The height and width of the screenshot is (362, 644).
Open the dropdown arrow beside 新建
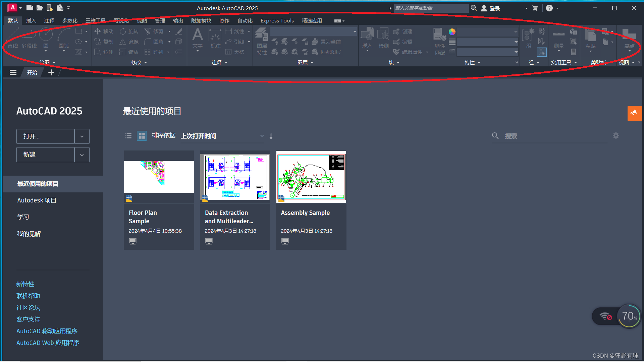coord(82,155)
